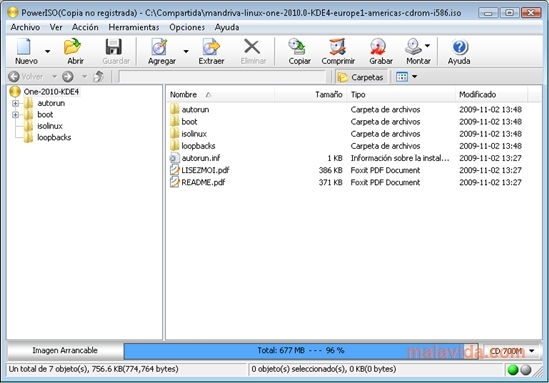
Task: Select the One-2010-KDE4 tree root
Action: pos(51,92)
